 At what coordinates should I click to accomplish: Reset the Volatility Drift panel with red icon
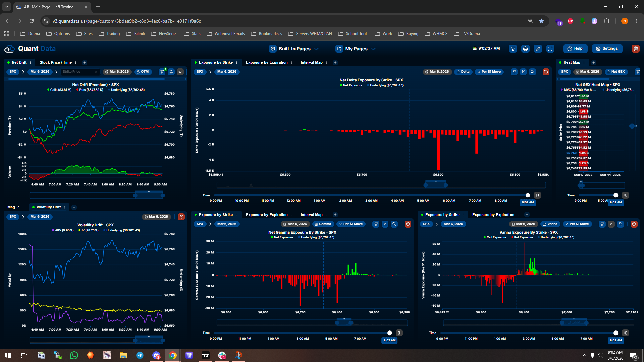pos(181,217)
